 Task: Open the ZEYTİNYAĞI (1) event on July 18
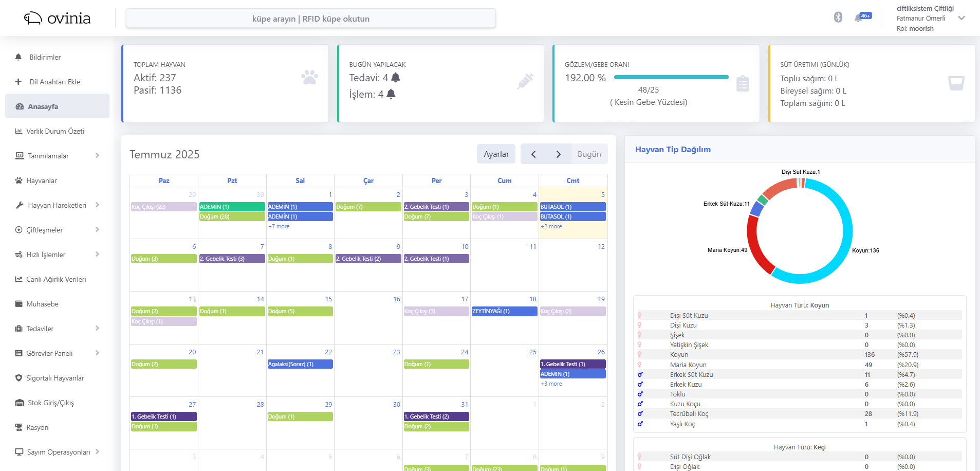[504, 311]
